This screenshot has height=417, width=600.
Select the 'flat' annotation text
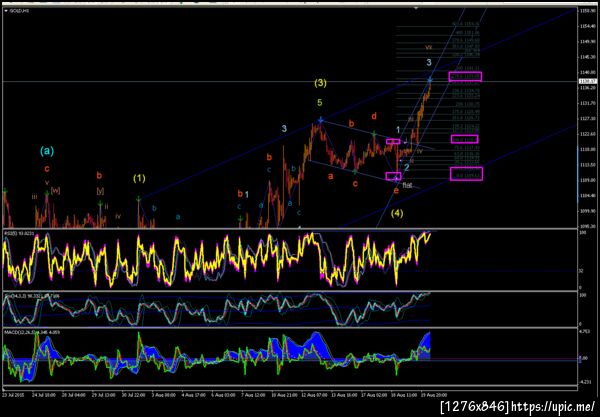407,185
